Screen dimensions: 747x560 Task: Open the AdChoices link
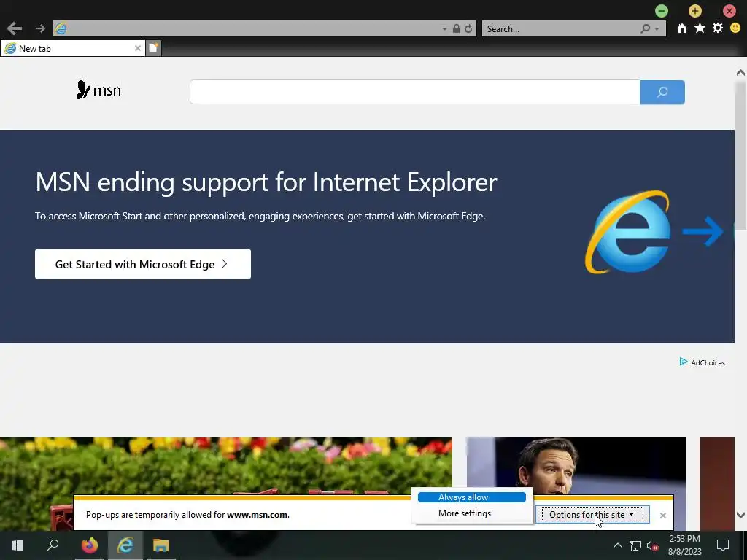pyautogui.click(x=703, y=362)
